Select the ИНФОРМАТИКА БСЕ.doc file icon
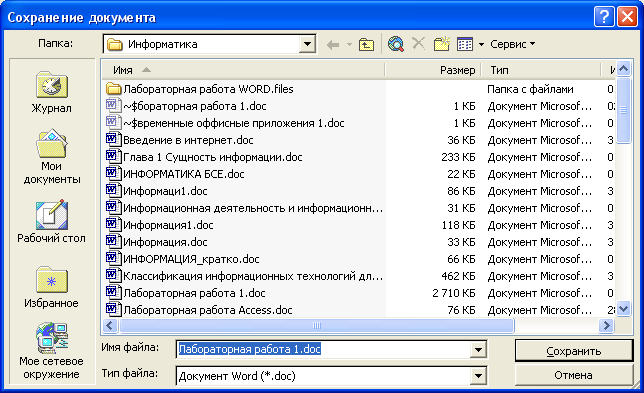The image size is (644, 393). 113,174
